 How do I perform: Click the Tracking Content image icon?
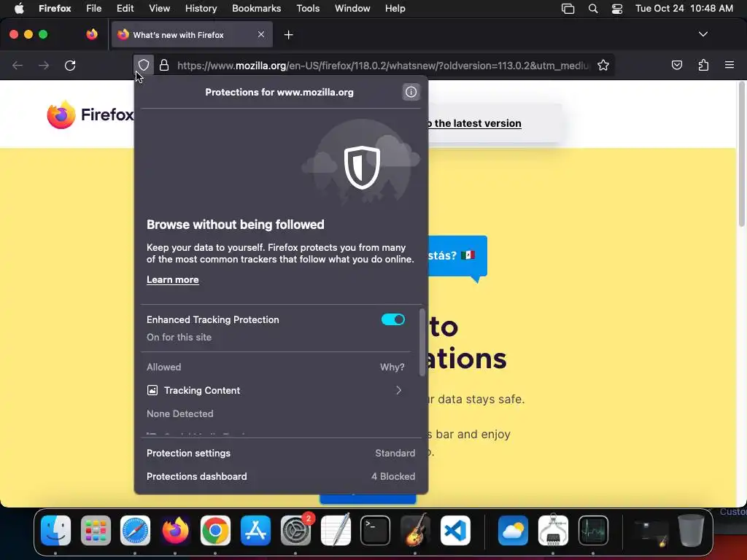click(152, 391)
